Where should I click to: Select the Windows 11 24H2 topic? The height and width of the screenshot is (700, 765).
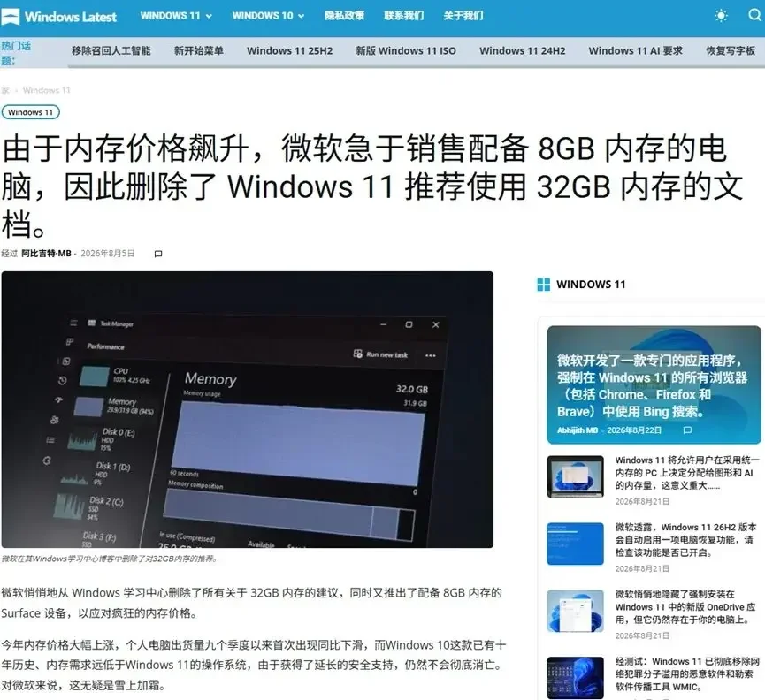click(522, 50)
